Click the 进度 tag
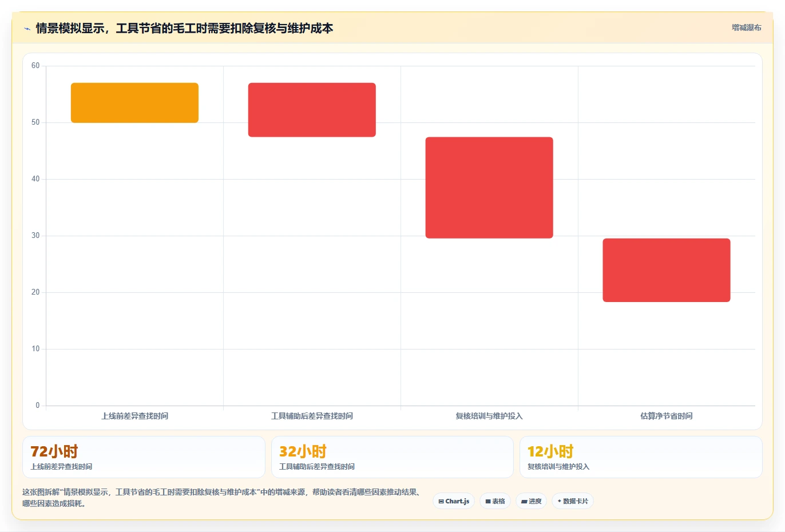The width and height of the screenshot is (785, 532). (x=532, y=501)
